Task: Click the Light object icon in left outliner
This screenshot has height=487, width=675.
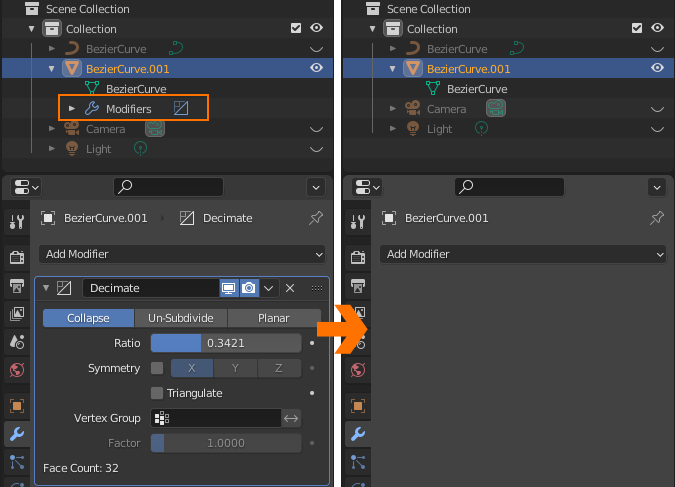Action: point(72,149)
